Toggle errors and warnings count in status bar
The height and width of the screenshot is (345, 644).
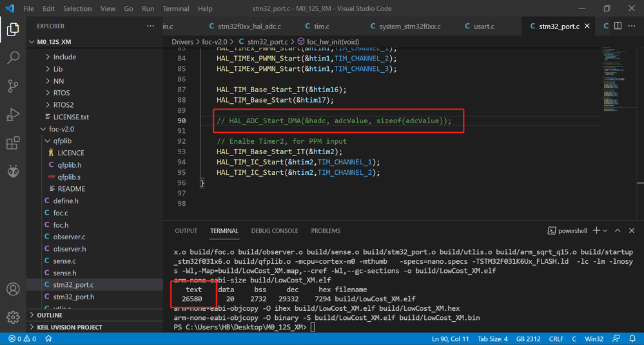[22, 339]
